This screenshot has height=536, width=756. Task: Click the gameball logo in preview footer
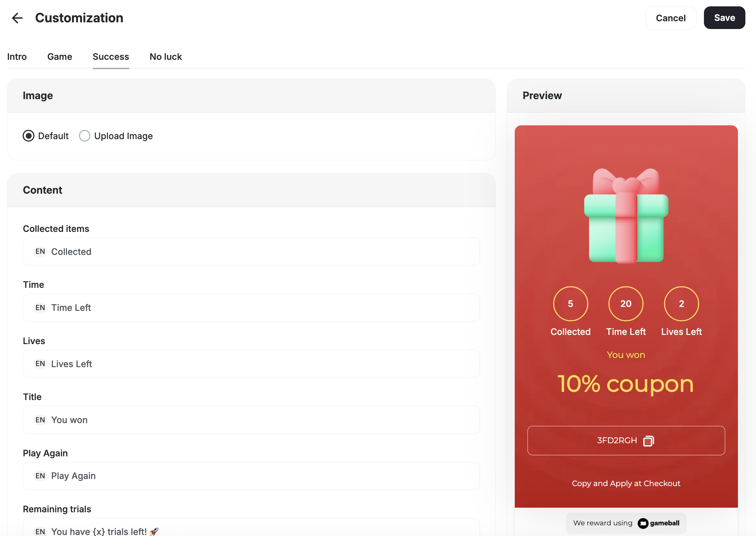[659, 523]
